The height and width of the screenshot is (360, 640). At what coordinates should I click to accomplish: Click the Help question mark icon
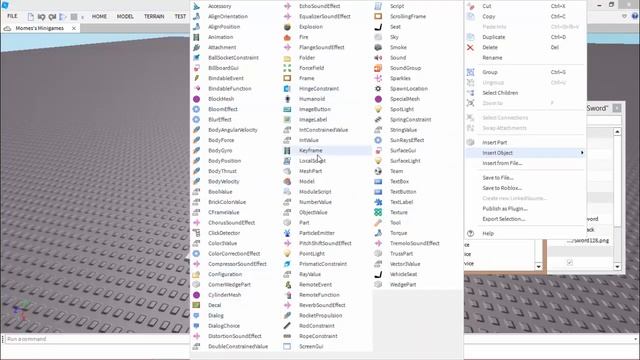coord(470,233)
